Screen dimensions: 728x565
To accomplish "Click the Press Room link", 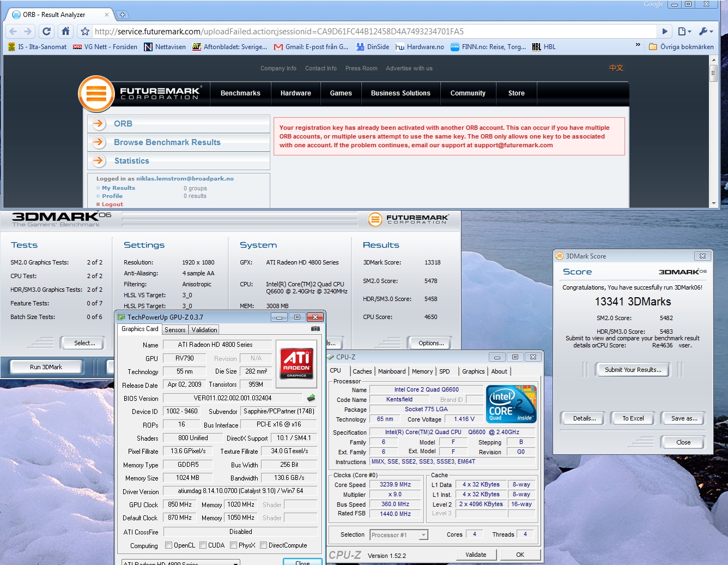I will click(361, 69).
